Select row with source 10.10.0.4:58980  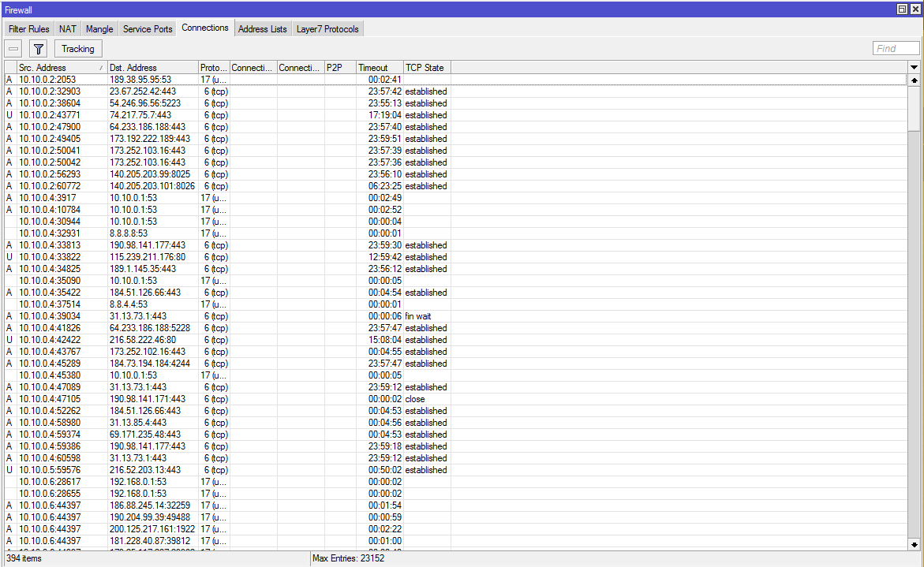point(455,423)
